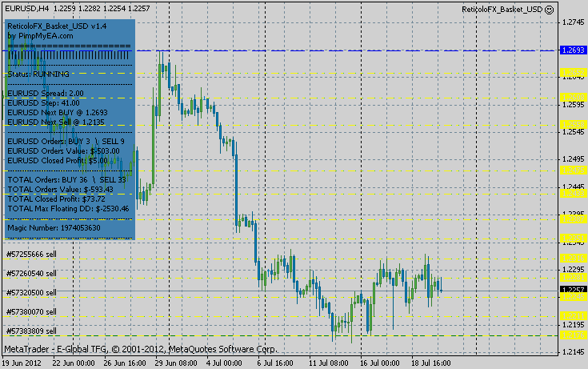Select the yellow 1.2316 price level label
This screenshot has width=588, height=369.
click(x=573, y=258)
